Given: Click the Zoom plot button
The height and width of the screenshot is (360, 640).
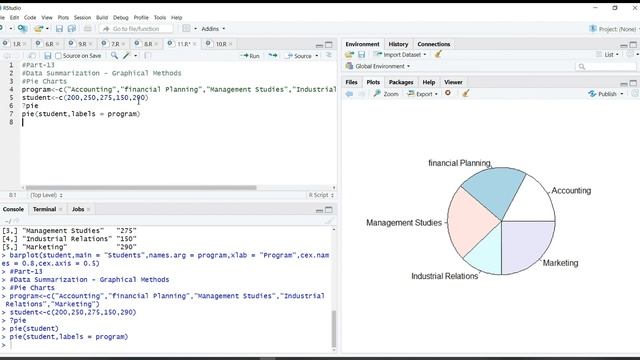Looking at the screenshot, I should point(386,94).
